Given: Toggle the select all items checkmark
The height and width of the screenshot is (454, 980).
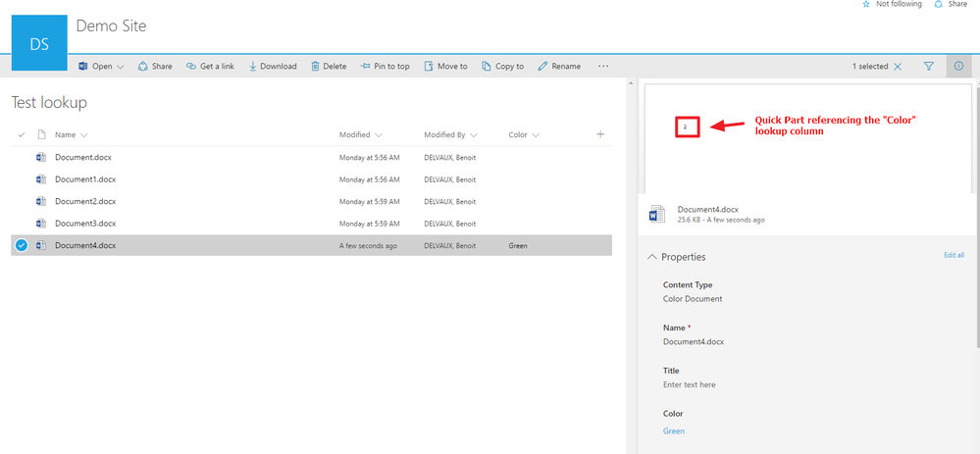Looking at the screenshot, I should (x=22, y=135).
